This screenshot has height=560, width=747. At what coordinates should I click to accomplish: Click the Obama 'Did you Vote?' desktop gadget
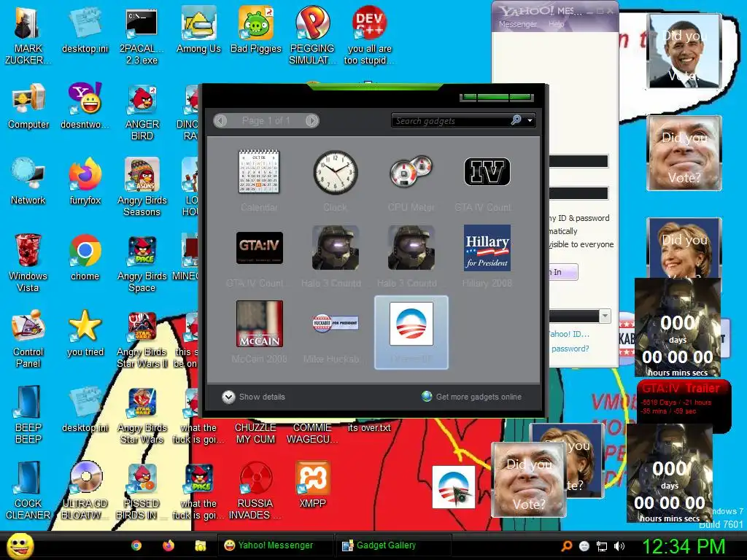(x=684, y=52)
